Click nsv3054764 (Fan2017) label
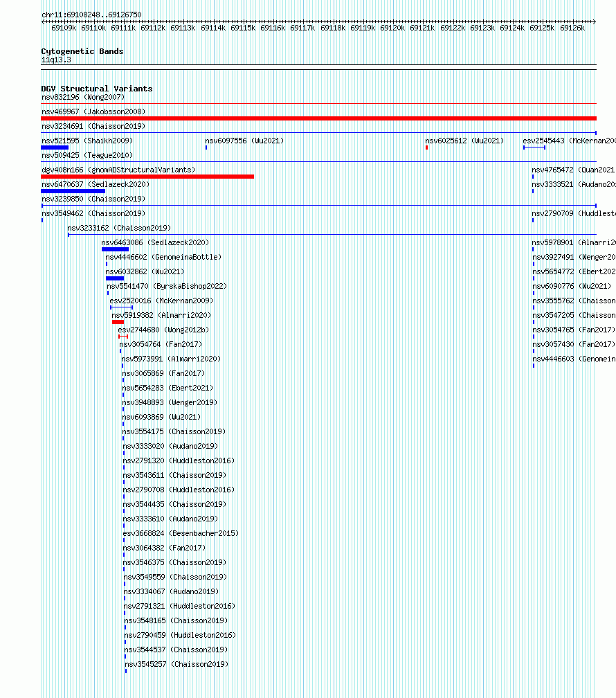Image resolution: width=616 pixels, height=698 pixels. click(x=161, y=345)
